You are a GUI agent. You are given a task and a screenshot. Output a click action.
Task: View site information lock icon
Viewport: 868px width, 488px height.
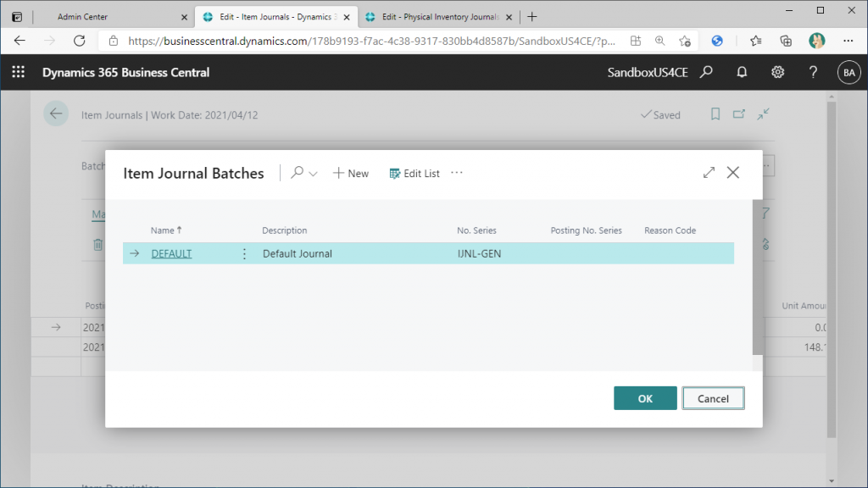coord(114,41)
